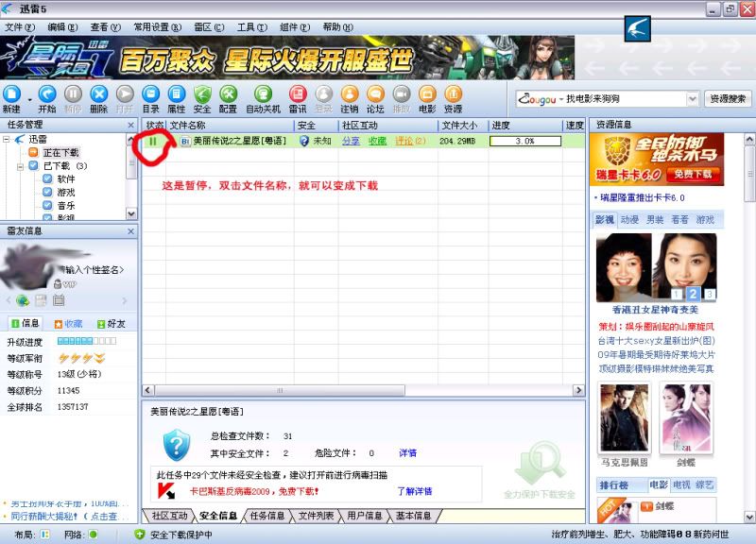Viewport: 756px width, 544px height.
Task: Open the 雷讯 red toolbar icon
Action: coord(298,94)
